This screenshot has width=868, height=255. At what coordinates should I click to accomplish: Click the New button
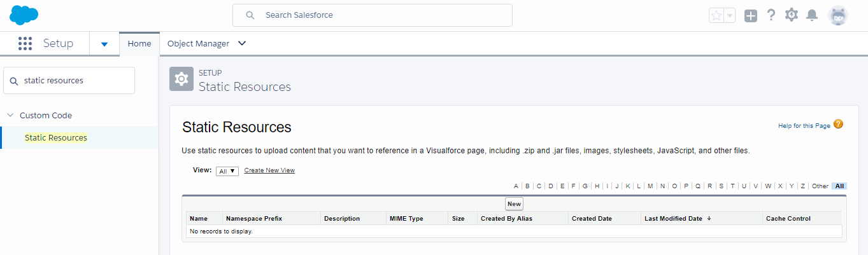(x=514, y=204)
